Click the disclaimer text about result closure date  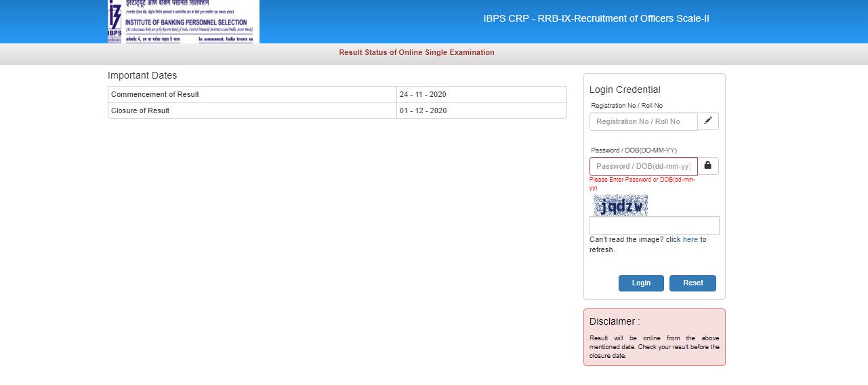pos(655,347)
